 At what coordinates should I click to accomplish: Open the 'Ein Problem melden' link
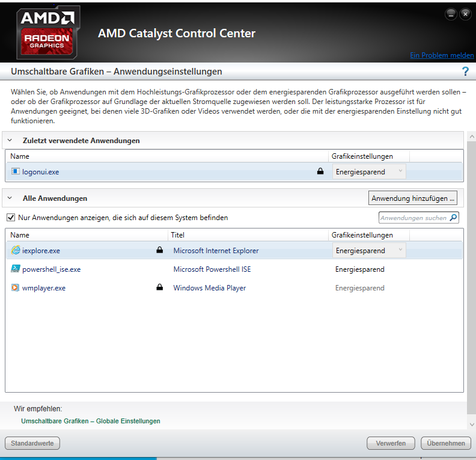pyautogui.click(x=442, y=55)
